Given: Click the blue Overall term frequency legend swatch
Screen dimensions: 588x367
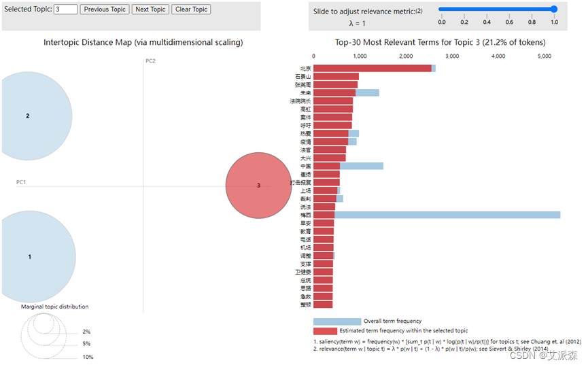Looking at the screenshot, I should pyautogui.click(x=337, y=321).
